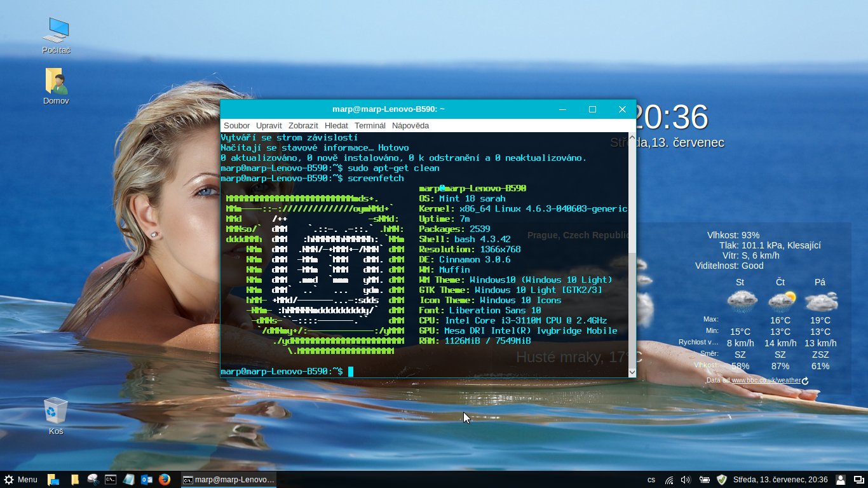Click 'sudo apt-get clean' command line

(x=393, y=168)
